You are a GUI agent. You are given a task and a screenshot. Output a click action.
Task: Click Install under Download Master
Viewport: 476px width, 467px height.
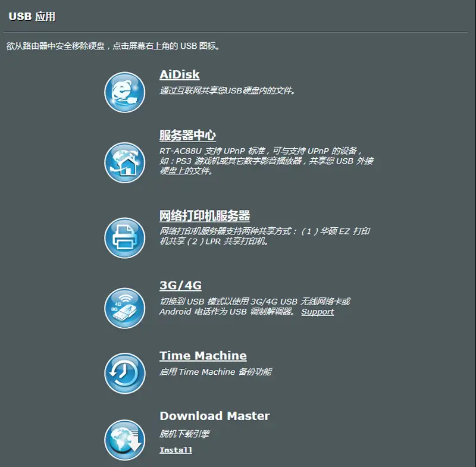point(176,450)
